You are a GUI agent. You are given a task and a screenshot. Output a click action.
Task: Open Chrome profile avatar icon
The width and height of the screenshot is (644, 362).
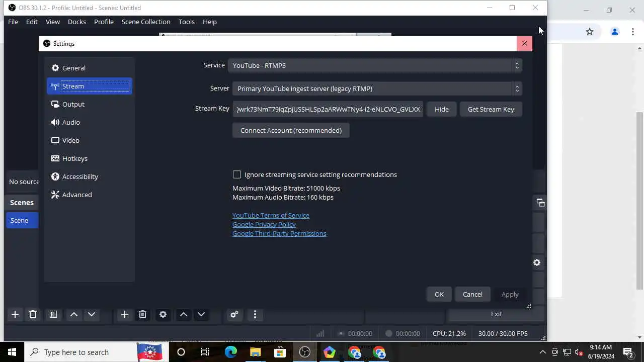tap(614, 32)
